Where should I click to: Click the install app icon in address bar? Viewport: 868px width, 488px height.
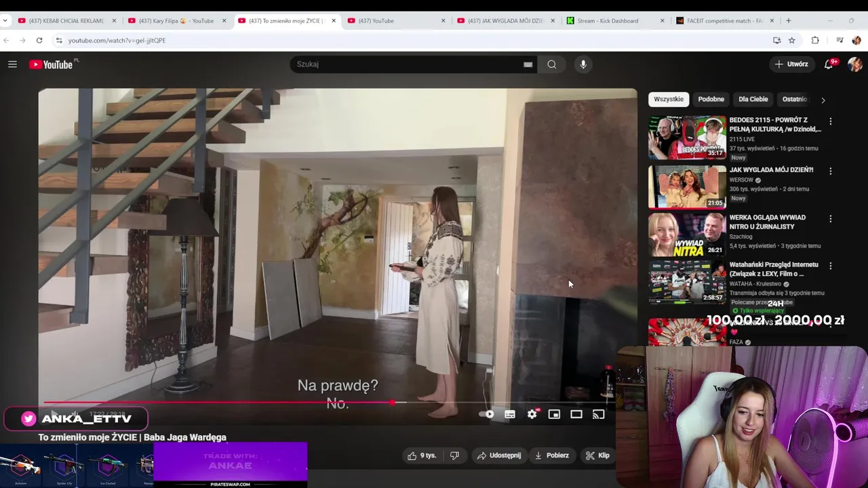pos(776,41)
